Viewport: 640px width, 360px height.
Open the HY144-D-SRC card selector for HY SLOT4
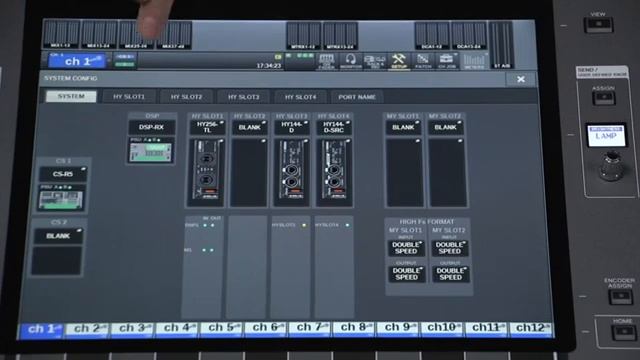point(334,127)
